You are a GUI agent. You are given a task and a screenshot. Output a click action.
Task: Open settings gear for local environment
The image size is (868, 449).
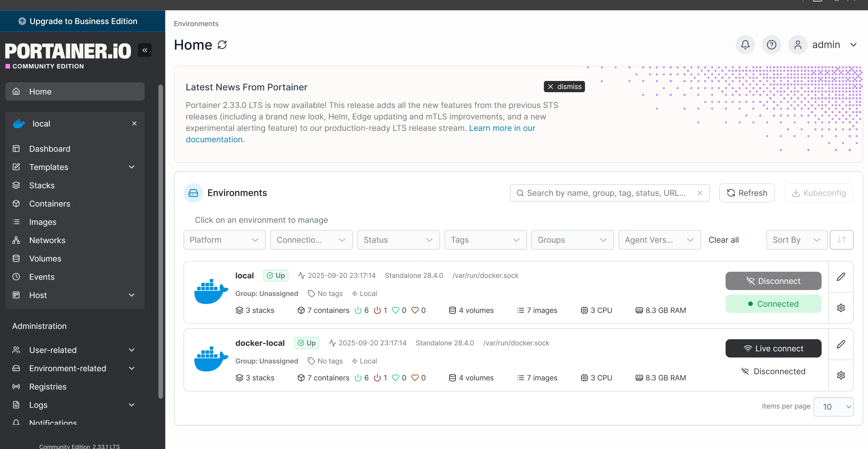841,308
